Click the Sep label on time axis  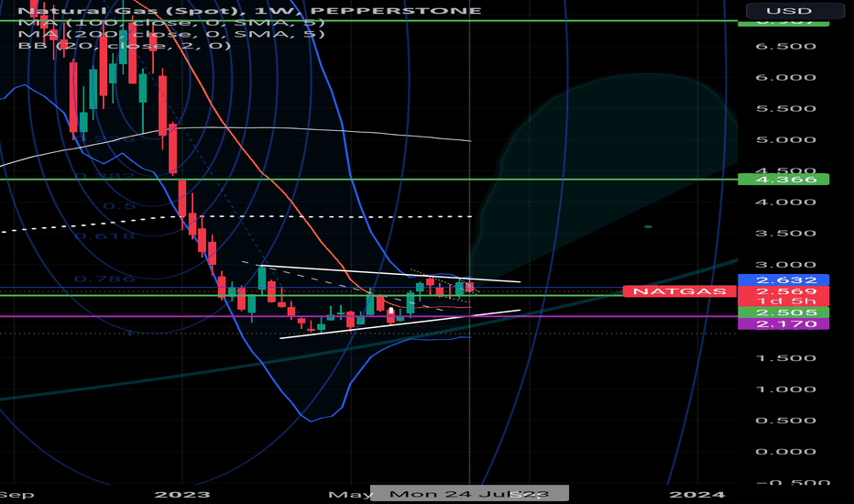(x=16, y=495)
